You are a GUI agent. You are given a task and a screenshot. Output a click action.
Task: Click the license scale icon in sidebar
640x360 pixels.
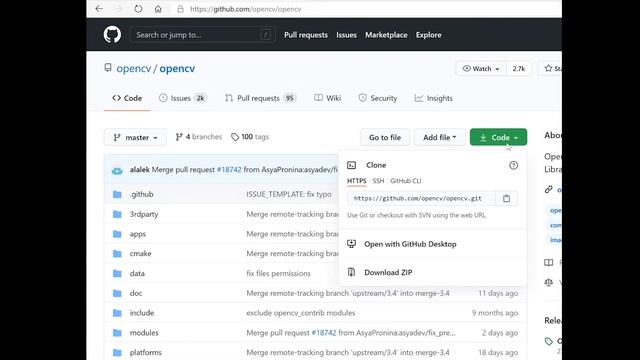tap(549, 282)
